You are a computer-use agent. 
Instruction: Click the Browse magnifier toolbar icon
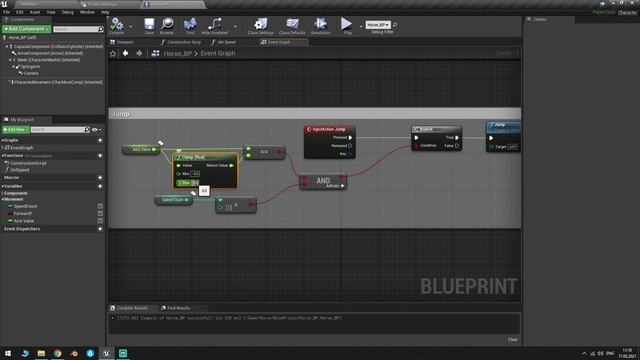tap(167, 24)
